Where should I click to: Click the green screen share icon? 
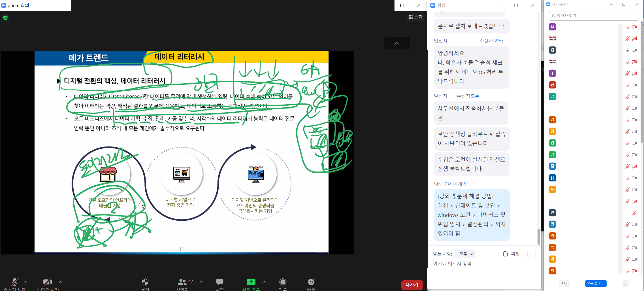[251, 282]
